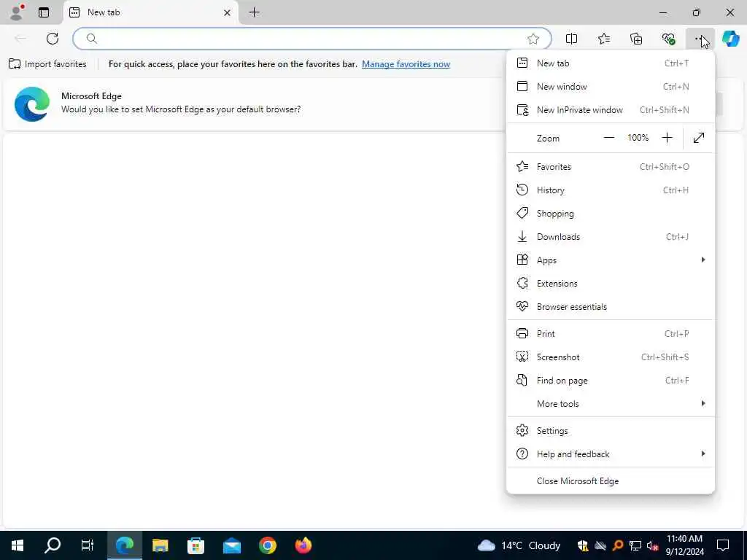The image size is (747, 560).
Task: Open the Favorites hub toolbar icon
Action: click(603, 39)
